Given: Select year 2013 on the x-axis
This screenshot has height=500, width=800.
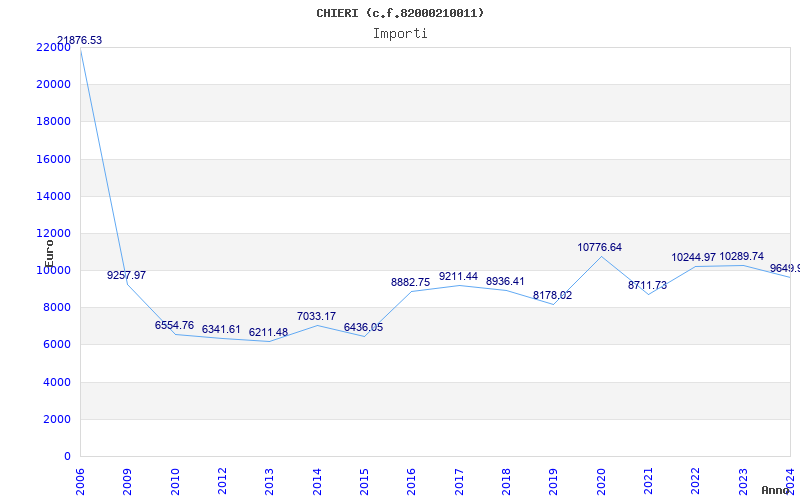Looking at the screenshot, I should click(x=270, y=479).
